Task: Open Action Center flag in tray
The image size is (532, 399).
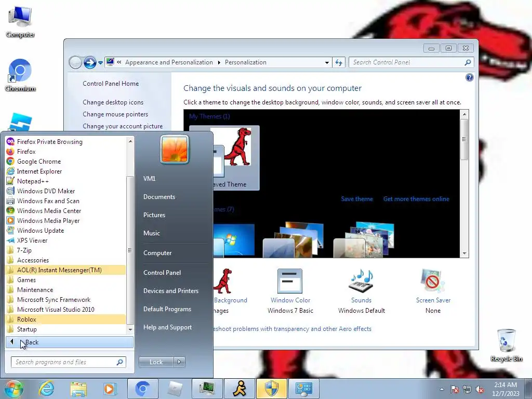Action: point(454,389)
